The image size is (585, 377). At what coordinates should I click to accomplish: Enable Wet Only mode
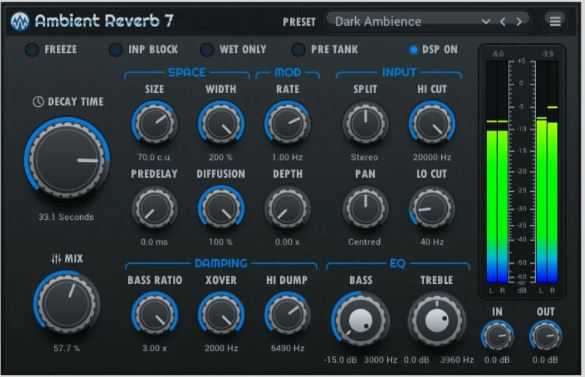click(206, 50)
